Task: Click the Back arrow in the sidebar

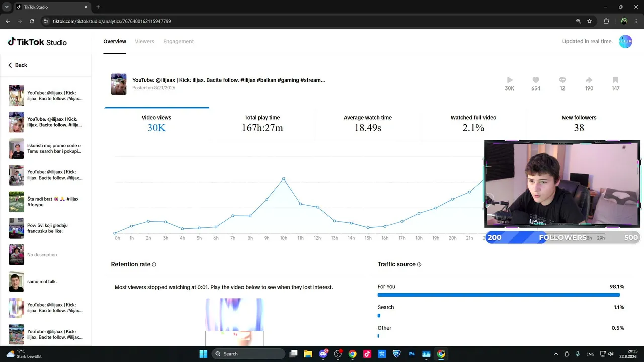Action: 10,65
